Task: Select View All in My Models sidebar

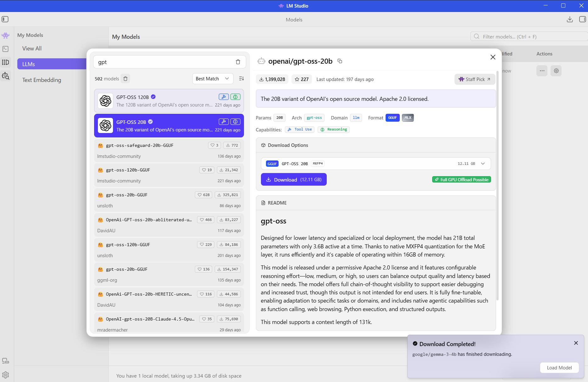Action: pos(32,49)
